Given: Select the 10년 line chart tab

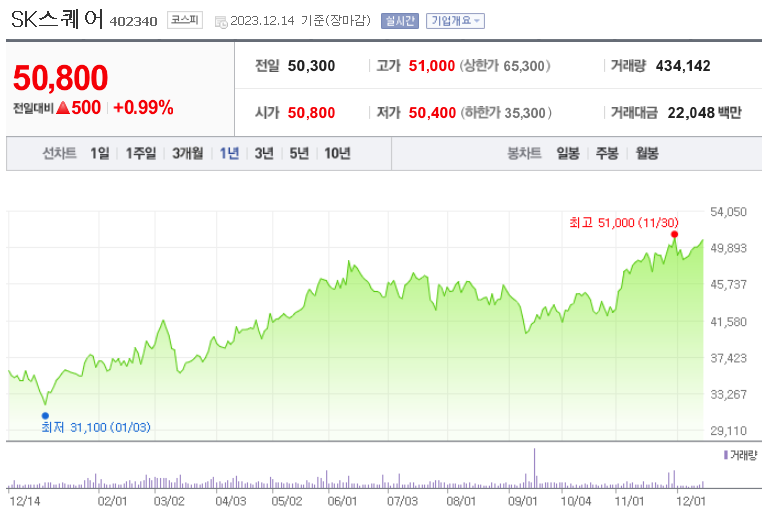Looking at the screenshot, I should 337,154.
